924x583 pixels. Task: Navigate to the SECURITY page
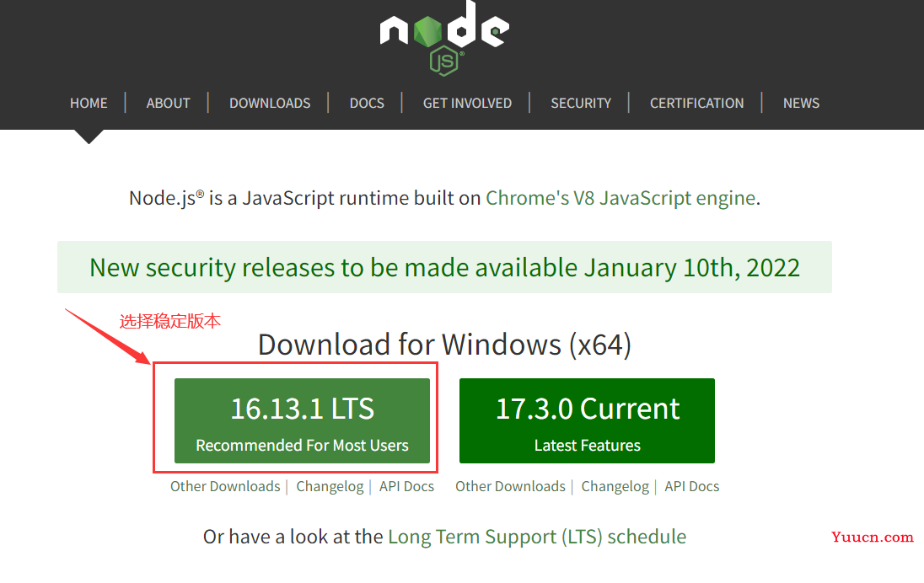[581, 103]
